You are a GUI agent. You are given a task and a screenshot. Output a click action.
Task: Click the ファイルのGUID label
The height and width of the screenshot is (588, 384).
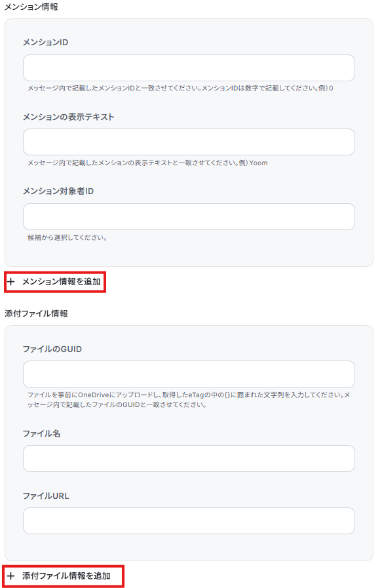(52, 349)
